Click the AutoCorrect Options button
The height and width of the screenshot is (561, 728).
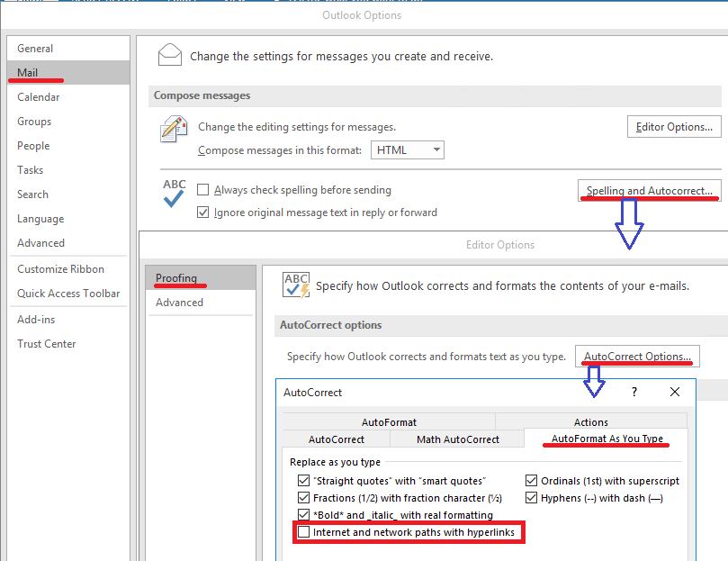(x=637, y=357)
